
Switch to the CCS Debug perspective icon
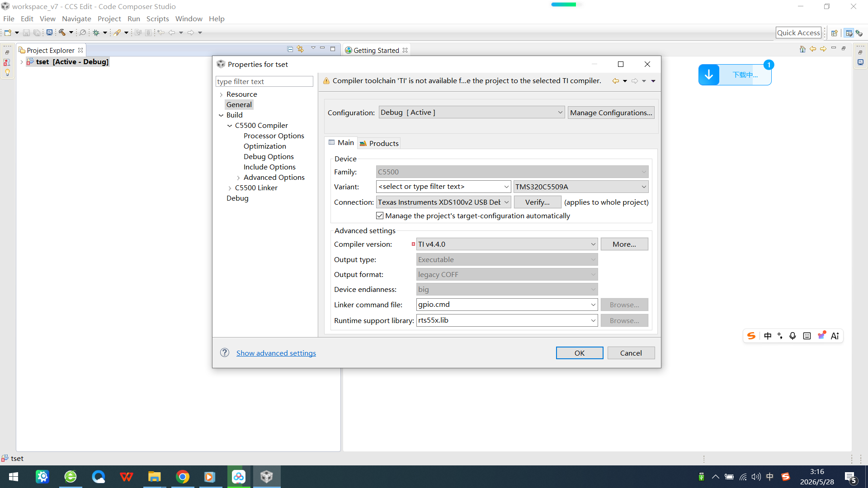859,33
